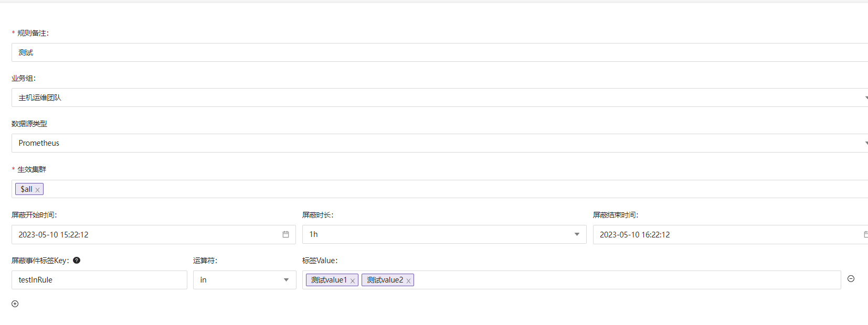Remove the testInRule tag condition row
868x325 pixels.
[851, 279]
